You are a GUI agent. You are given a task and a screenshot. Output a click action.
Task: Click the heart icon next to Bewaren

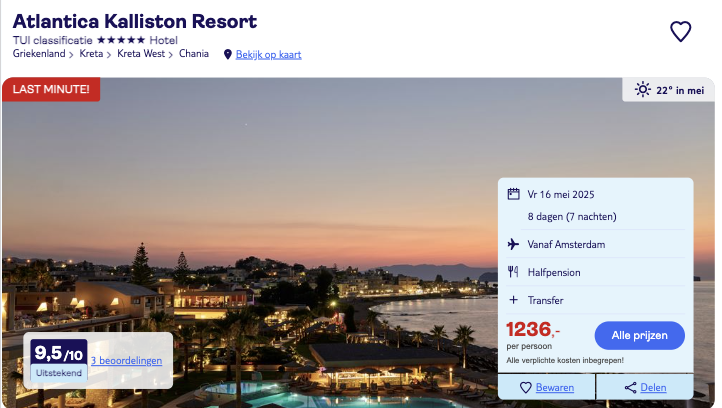point(525,388)
